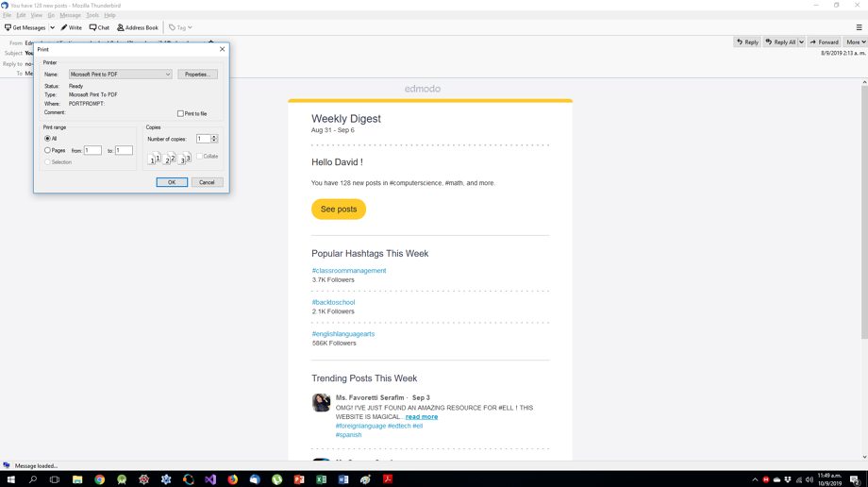The width and height of the screenshot is (868, 487).
Task: Open the More actions dropdown
Action: click(x=856, y=42)
